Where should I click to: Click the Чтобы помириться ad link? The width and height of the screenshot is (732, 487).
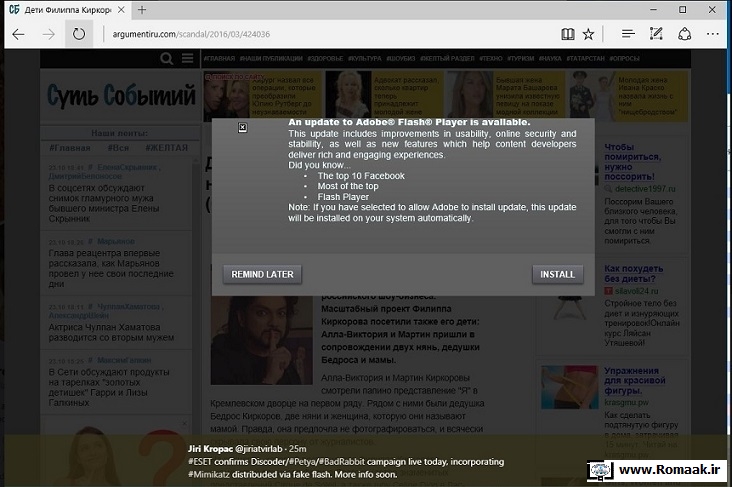pyautogui.click(x=633, y=162)
